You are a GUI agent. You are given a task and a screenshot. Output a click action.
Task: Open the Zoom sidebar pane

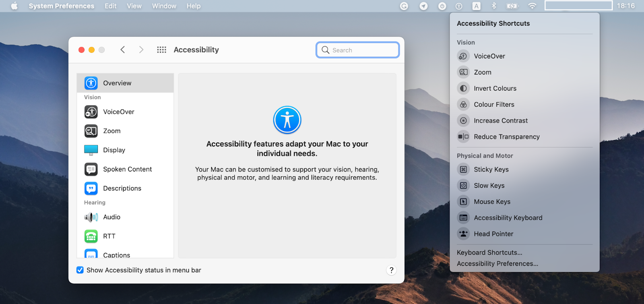[x=125, y=131]
